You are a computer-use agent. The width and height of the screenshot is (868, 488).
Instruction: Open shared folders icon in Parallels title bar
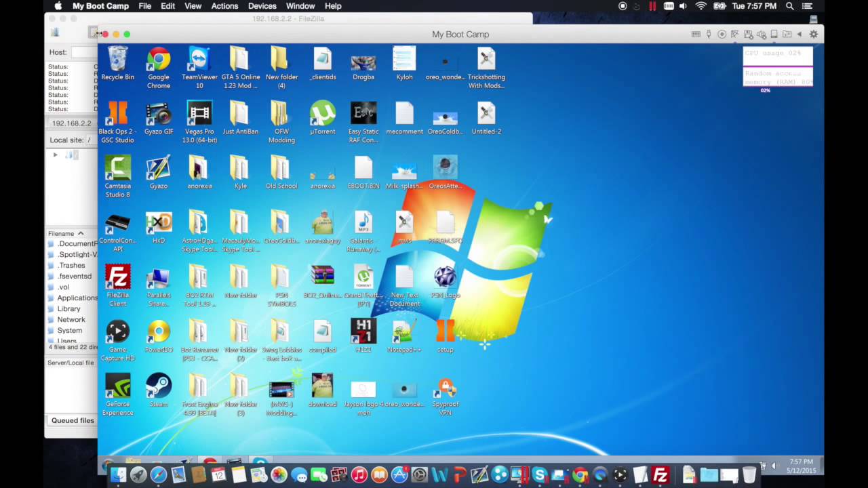point(787,35)
